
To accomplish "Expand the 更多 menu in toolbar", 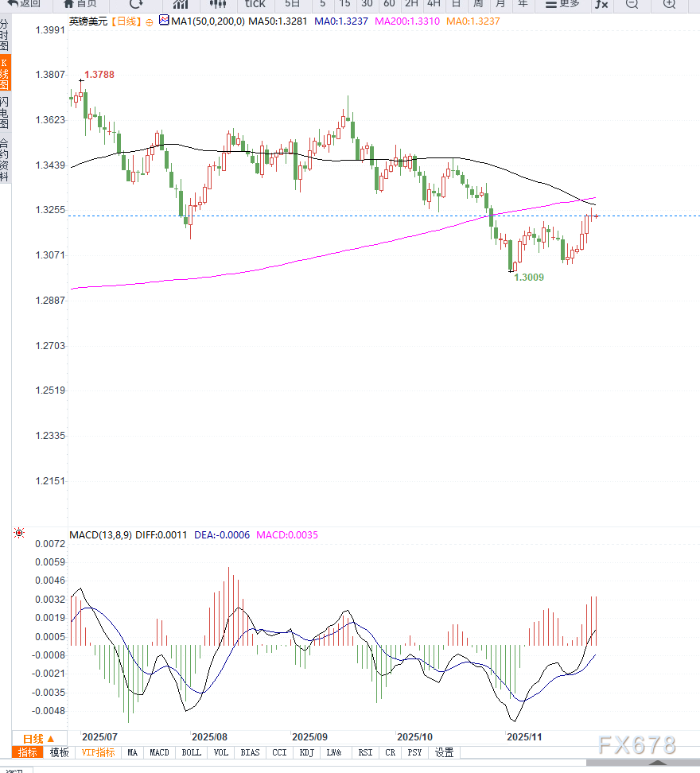I will (x=562, y=4).
